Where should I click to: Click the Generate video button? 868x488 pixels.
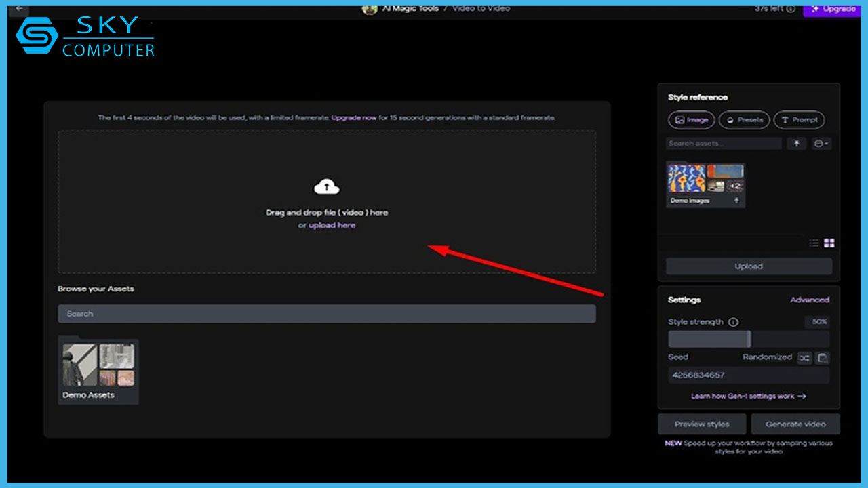pyautogui.click(x=795, y=424)
